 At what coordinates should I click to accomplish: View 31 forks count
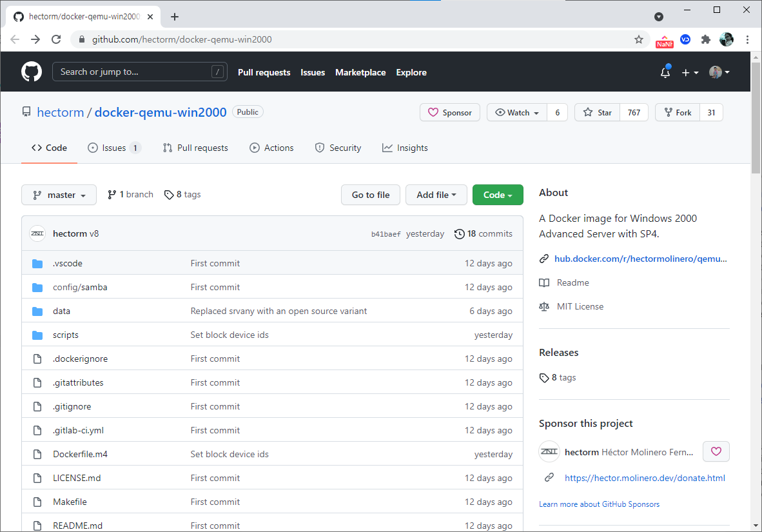point(711,112)
